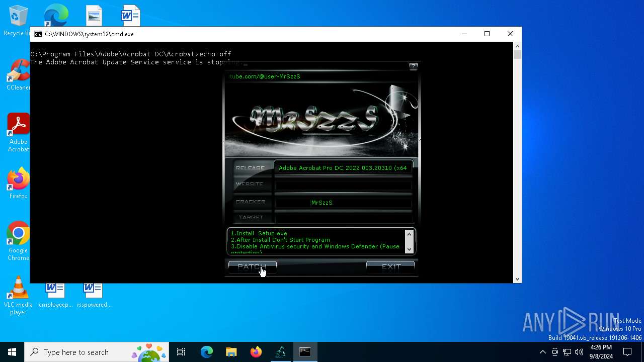Select the rsspowered... Word document icon
The width and height of the screenshot is (644, 362).
point(94,295)
